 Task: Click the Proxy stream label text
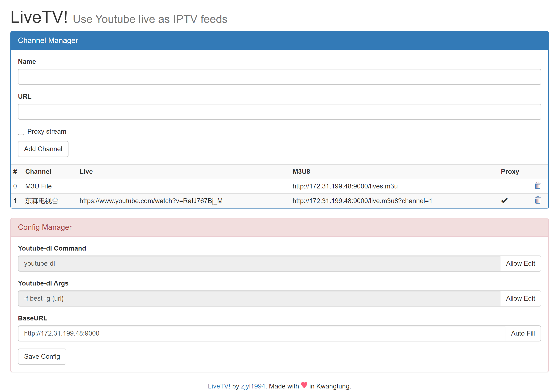click(x=47, y=132)
